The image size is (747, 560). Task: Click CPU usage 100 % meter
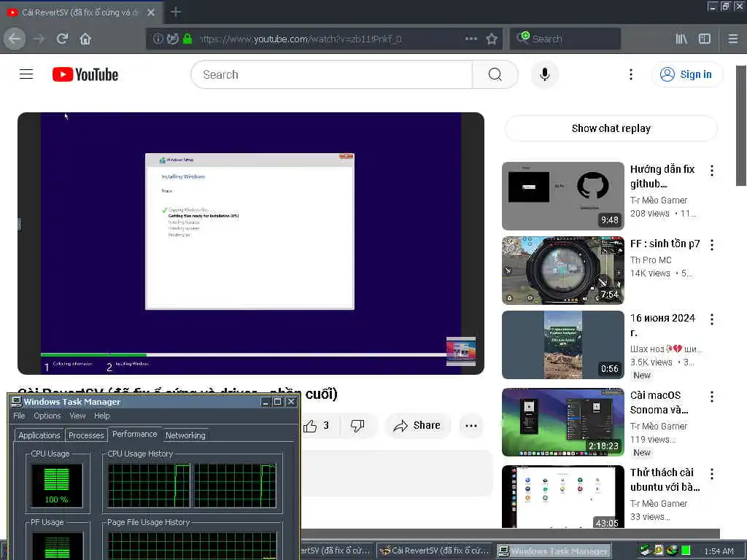point(57,485)
